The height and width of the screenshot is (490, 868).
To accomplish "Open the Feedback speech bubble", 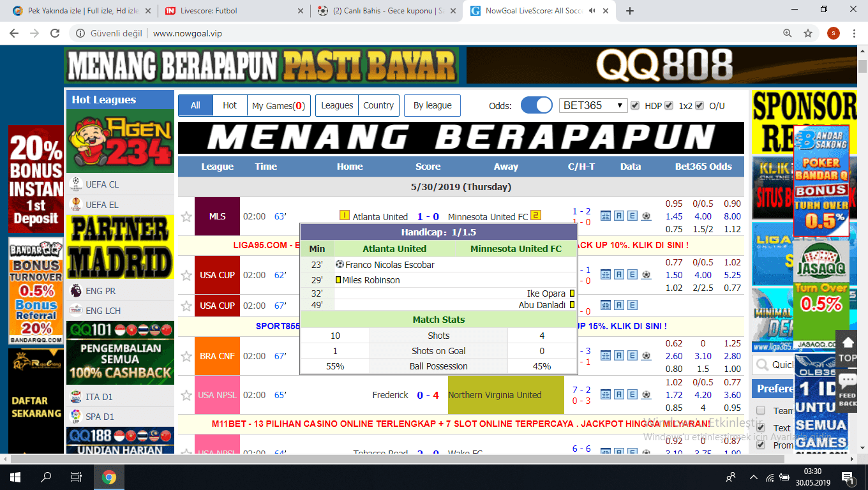I will (x=847, y=390).
